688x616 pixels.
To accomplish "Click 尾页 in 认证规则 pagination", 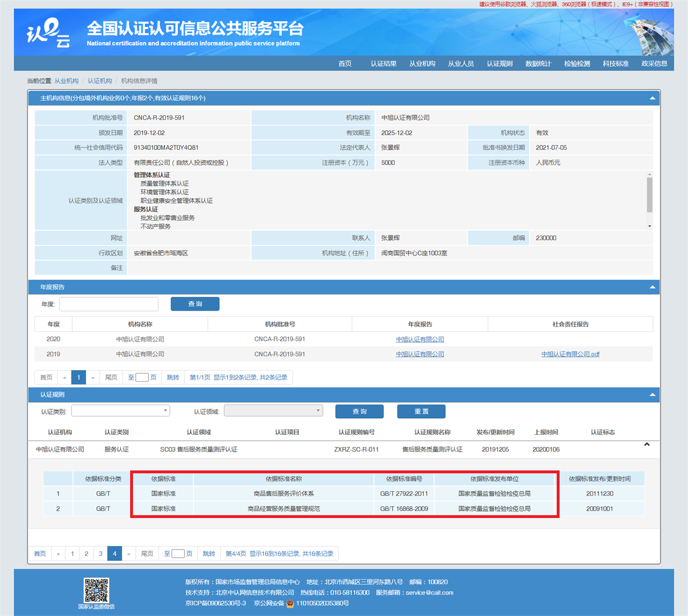I will (x=147, y=554).
